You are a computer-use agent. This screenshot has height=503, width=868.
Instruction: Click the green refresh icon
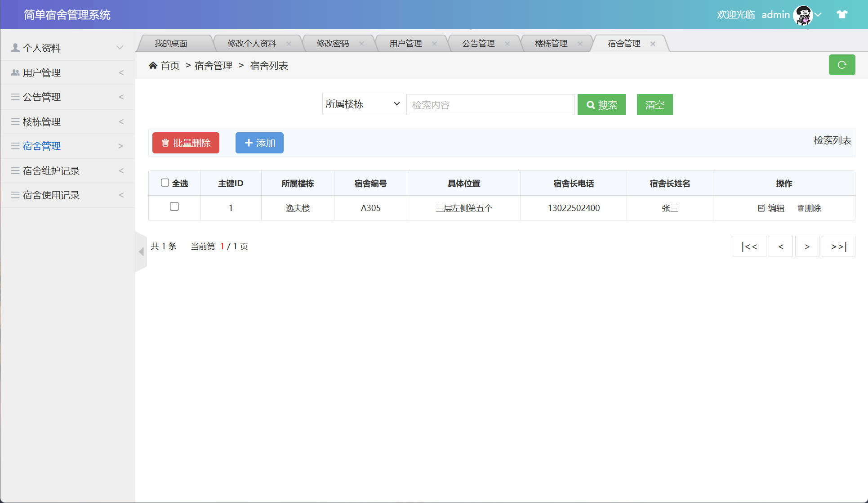(x=842, y=65)
